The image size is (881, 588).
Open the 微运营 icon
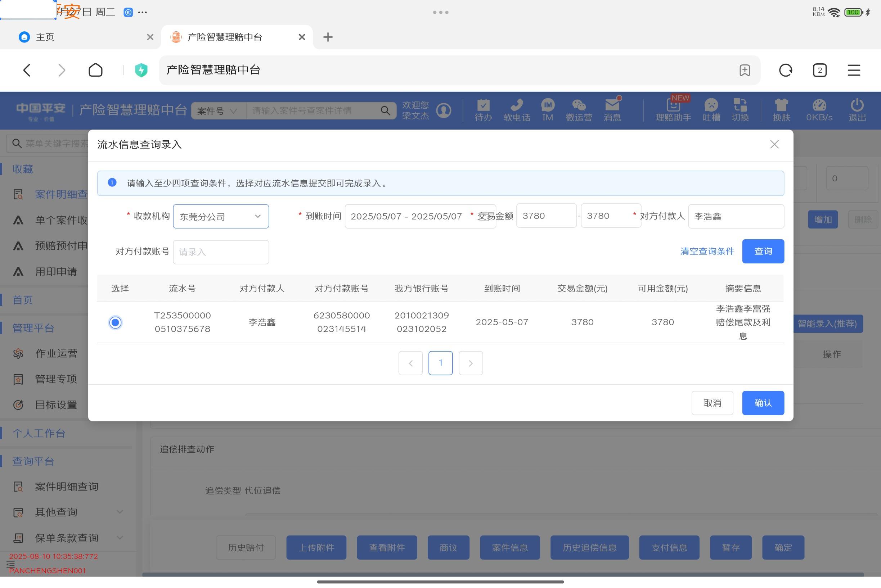[579, 110]
